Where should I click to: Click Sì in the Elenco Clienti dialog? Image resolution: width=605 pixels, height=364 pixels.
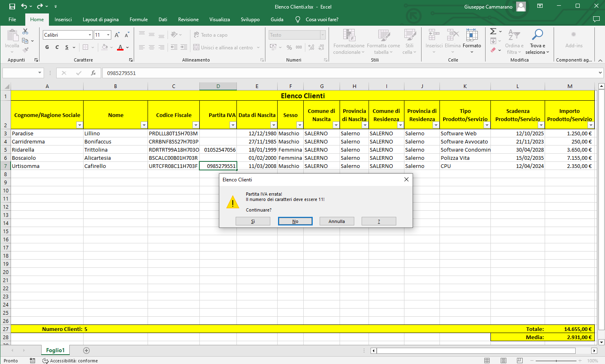[x=253, y=221]
